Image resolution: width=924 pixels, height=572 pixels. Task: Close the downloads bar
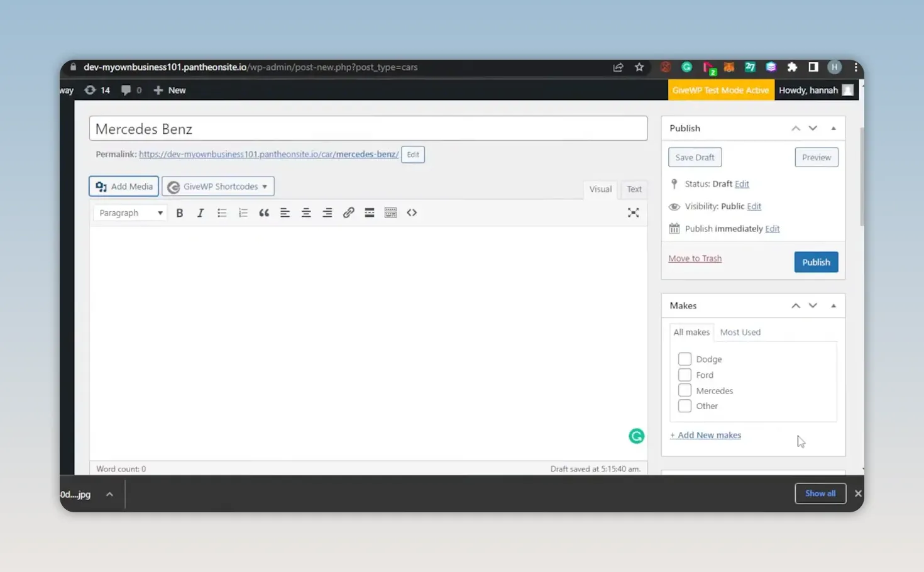[x=858, y=493]
